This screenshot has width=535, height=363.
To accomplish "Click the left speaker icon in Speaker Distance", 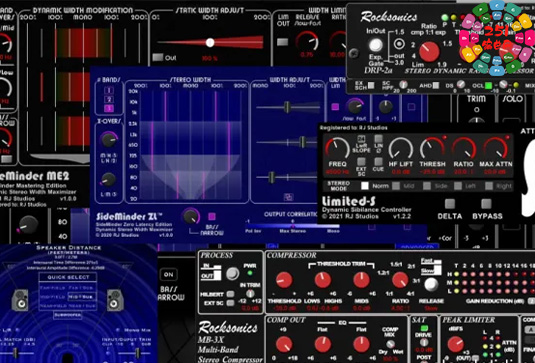I will pos(20,300).
